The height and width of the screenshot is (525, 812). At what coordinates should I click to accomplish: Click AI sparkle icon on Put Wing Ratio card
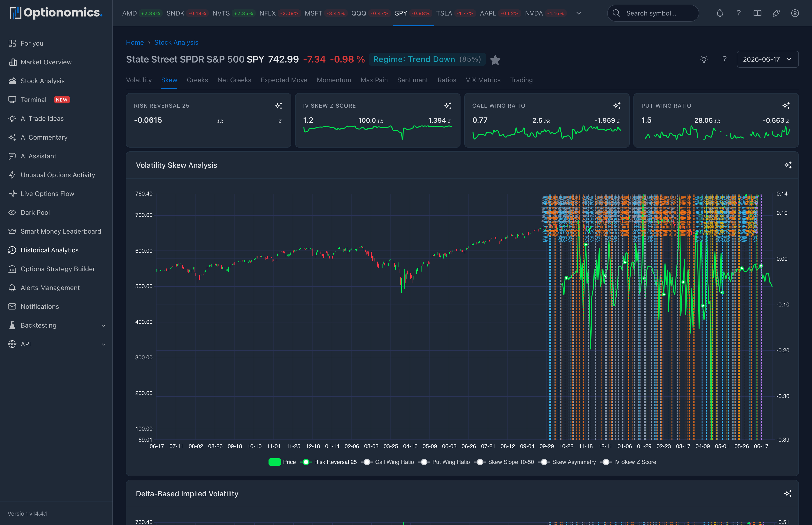[x=786, y=106]
